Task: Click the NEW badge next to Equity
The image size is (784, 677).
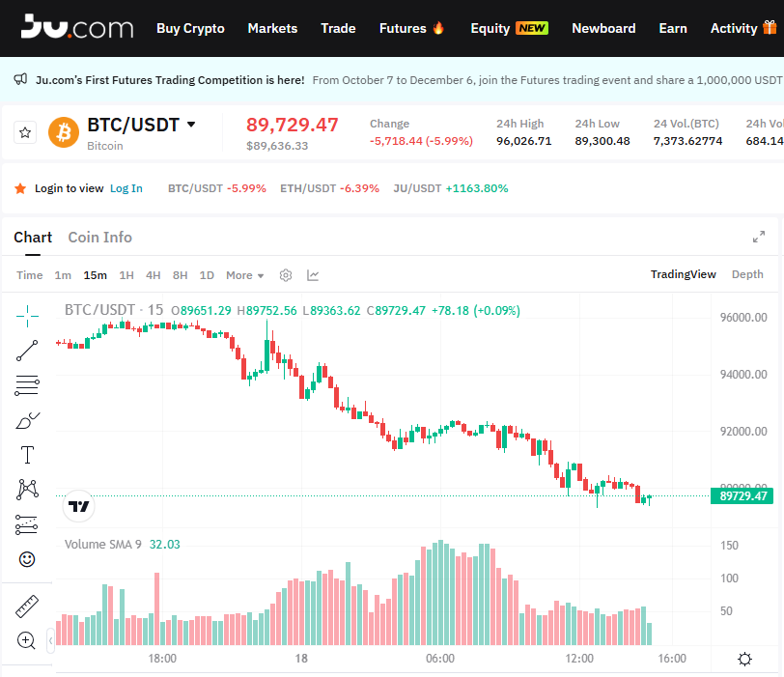Action: click(x=532, y=28)
